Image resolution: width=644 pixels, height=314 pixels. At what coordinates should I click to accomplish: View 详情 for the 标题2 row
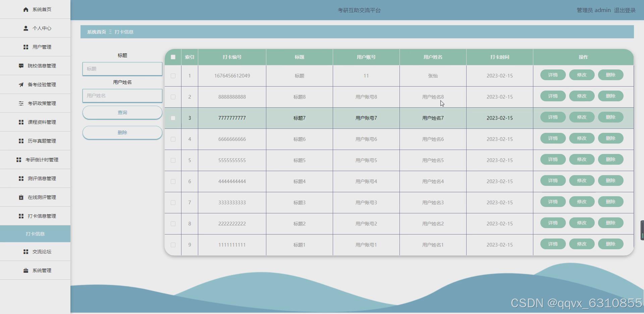[553, 223]
